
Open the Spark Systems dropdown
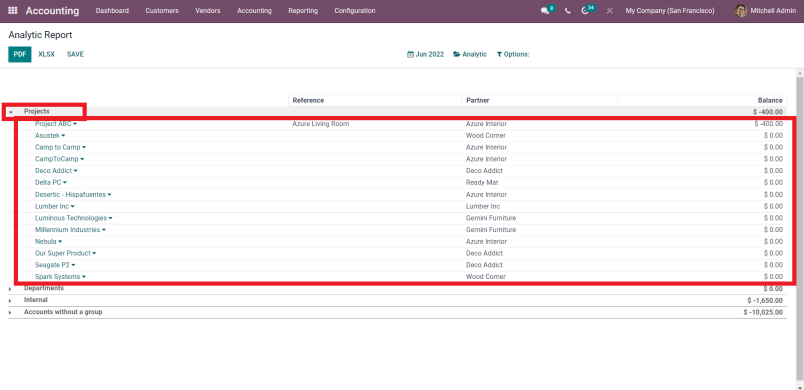84,277
